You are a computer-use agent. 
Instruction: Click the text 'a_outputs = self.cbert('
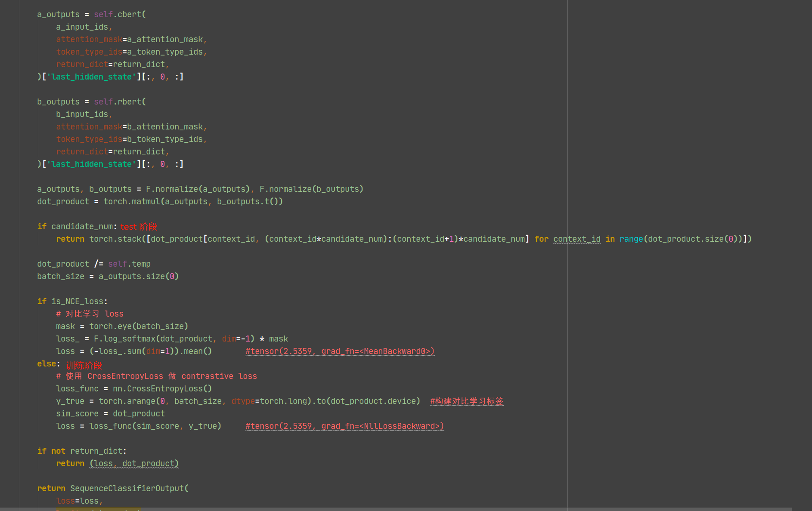(x=91, y=15)
